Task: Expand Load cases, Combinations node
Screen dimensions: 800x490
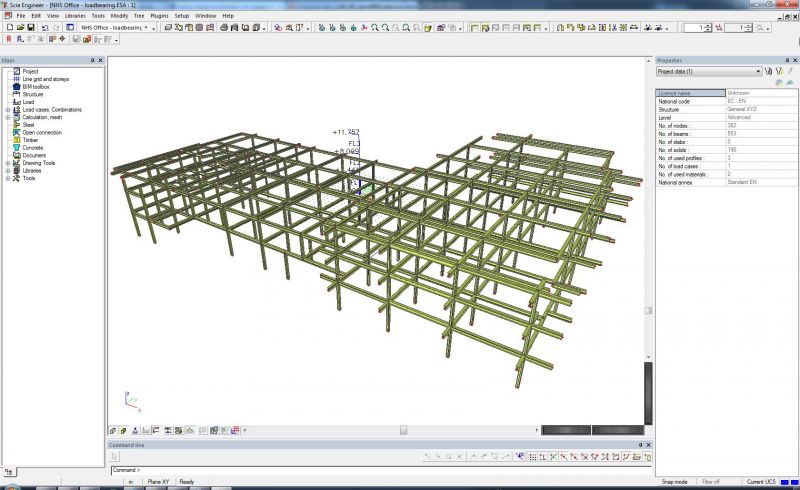Action: pos(7,110)
